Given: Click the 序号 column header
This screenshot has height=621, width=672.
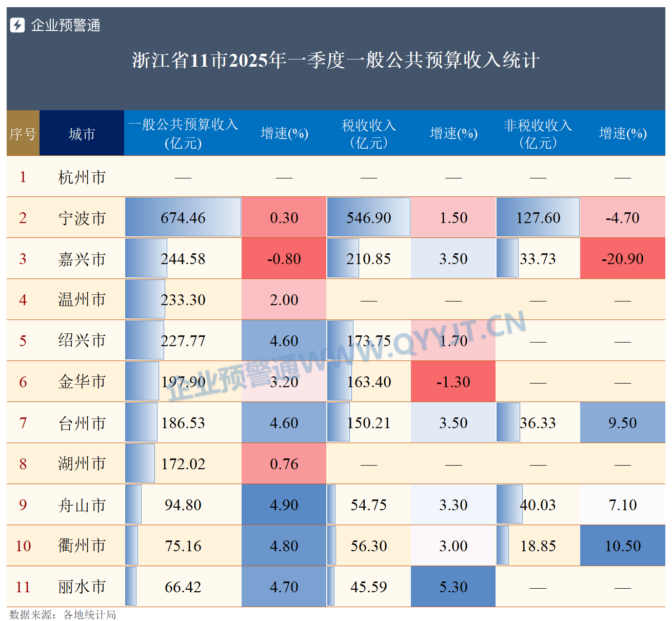Looking at the screenshot, I should (x=23, y=133).
